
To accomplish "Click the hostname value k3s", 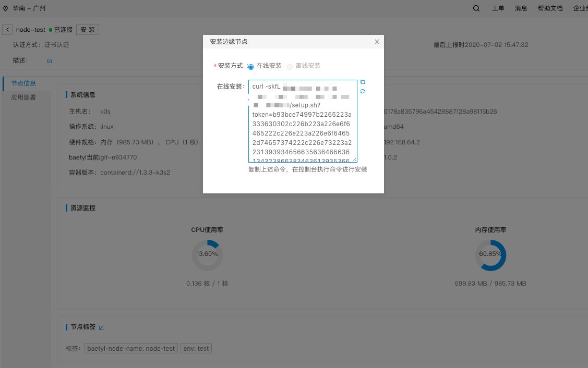I will click(105, 112).
